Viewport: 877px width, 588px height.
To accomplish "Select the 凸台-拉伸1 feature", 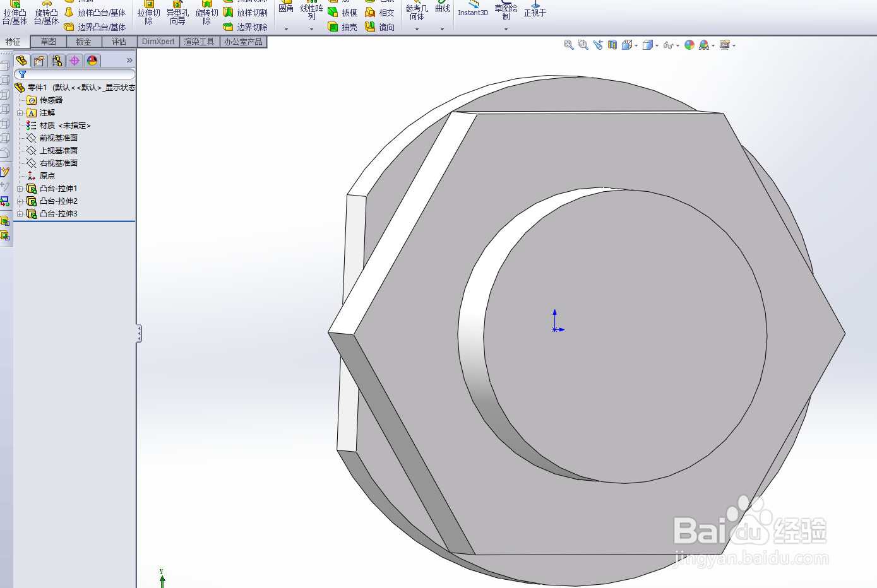I will click(x=52, y=188).
